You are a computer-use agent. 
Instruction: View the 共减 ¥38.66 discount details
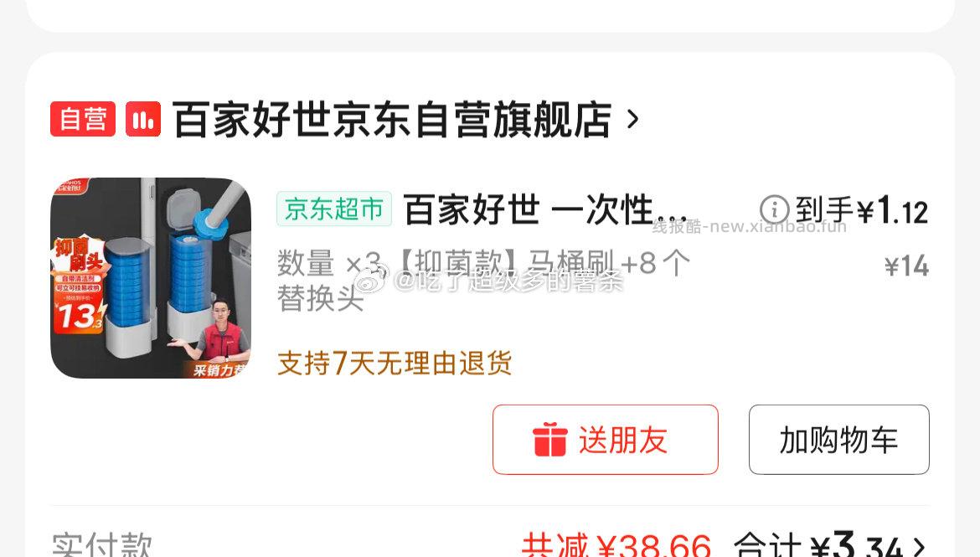616,544
